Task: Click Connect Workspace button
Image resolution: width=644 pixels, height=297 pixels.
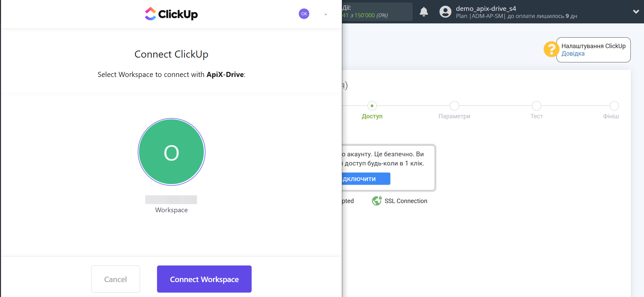Action: pos(204,279)
